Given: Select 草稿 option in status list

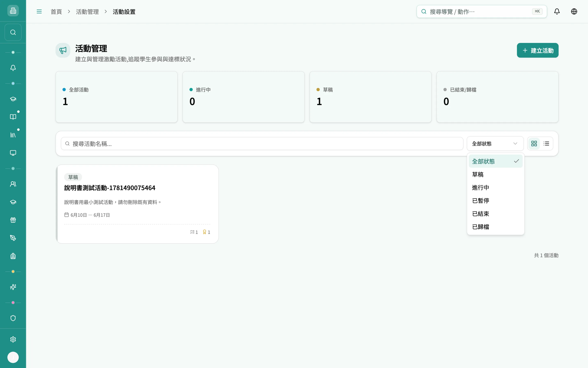Looking at the screenshot, I should tap(496, 174).
